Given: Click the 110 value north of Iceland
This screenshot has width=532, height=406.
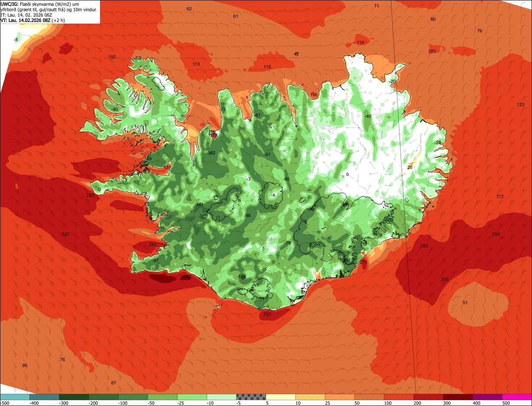Looking at the screenshot, I should 360,42.
